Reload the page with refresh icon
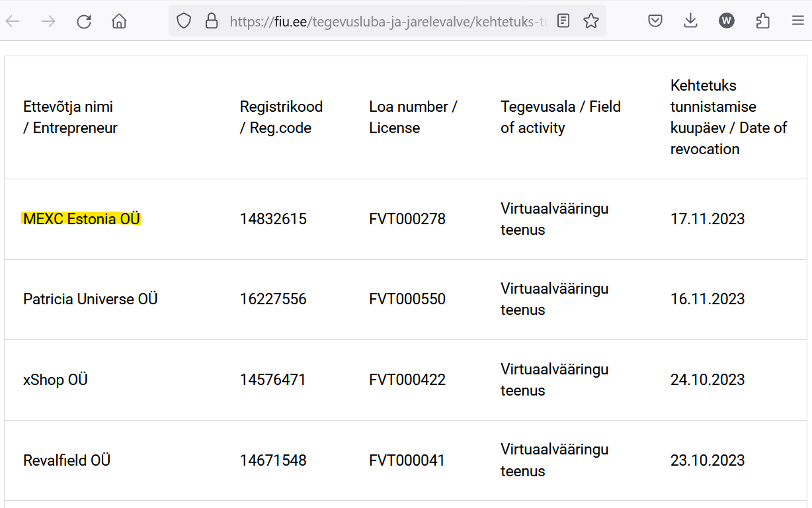The height and width of the screenshot is (508, 812). [x=84, y=21]
